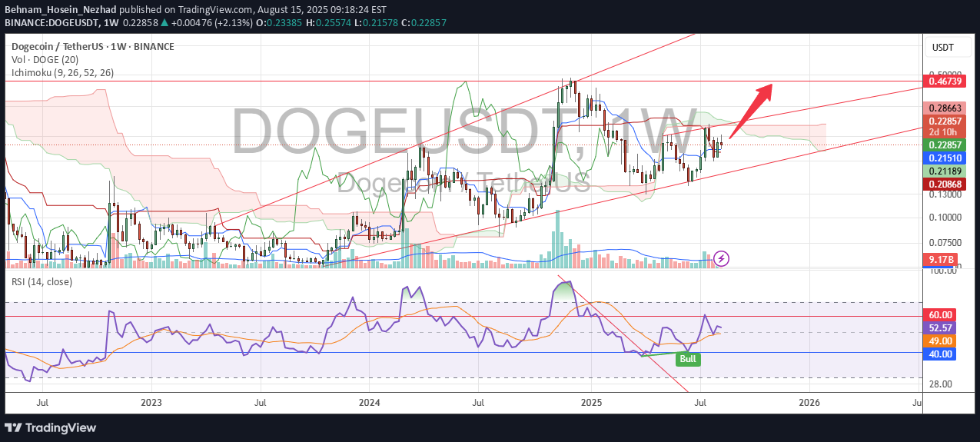Click the TradingView logo in bottom corner

pyautogui.click(x=51, y=427)
